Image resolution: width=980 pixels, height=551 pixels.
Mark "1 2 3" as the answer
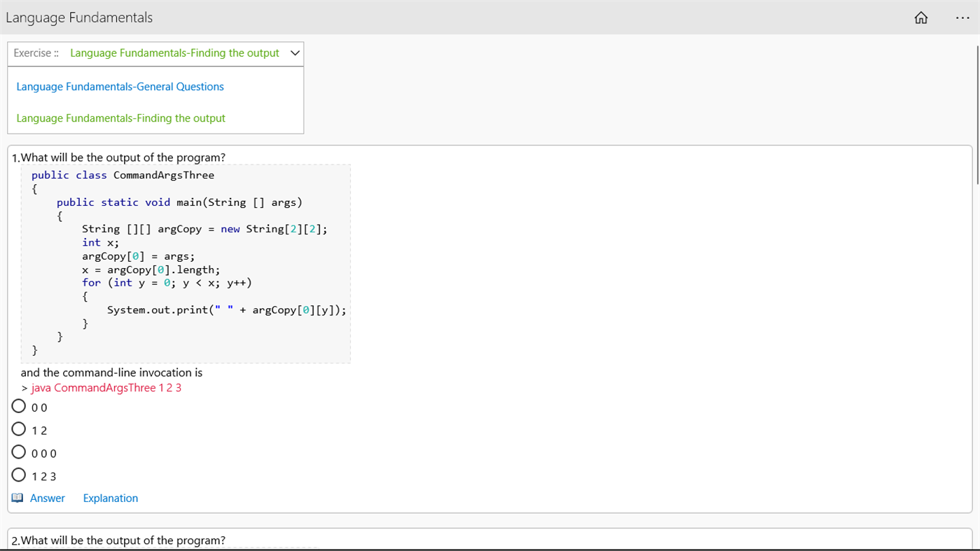coord(19,475)
